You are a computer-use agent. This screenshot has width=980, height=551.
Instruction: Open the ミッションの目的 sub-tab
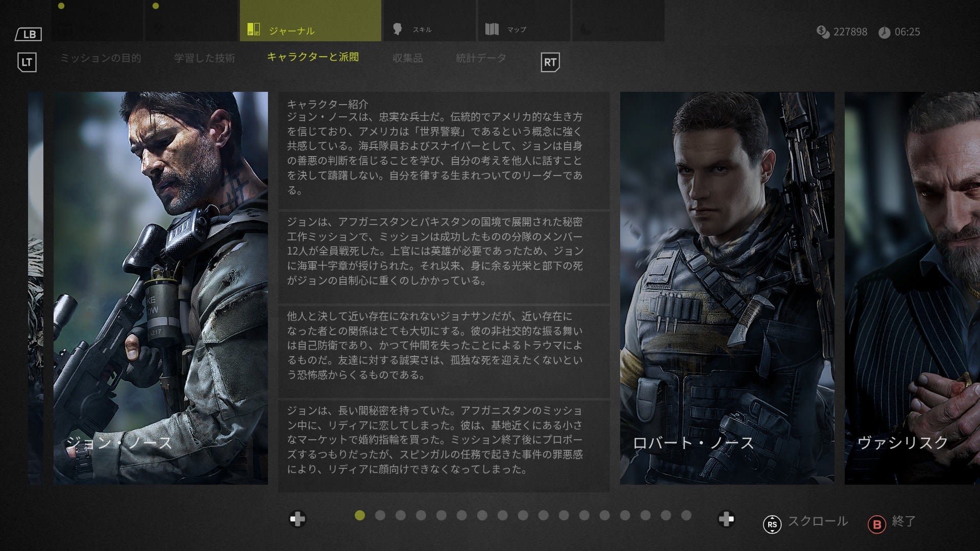[101, 58]
